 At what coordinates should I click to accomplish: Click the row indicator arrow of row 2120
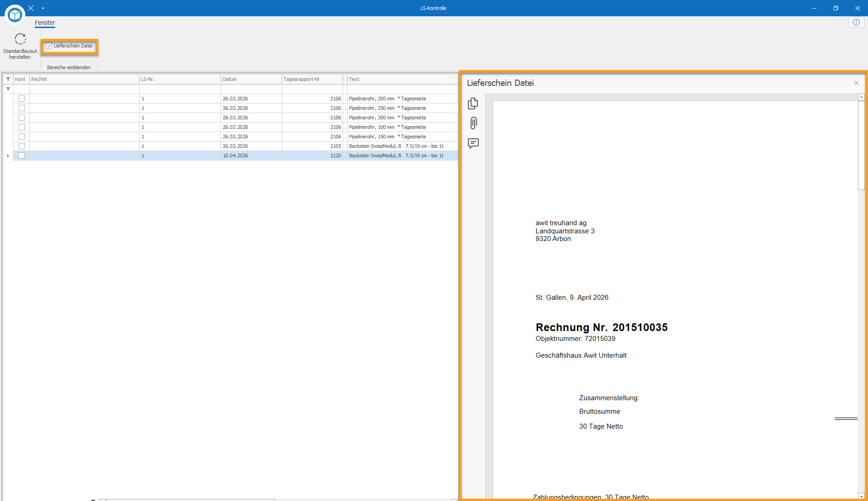[8, 156]
